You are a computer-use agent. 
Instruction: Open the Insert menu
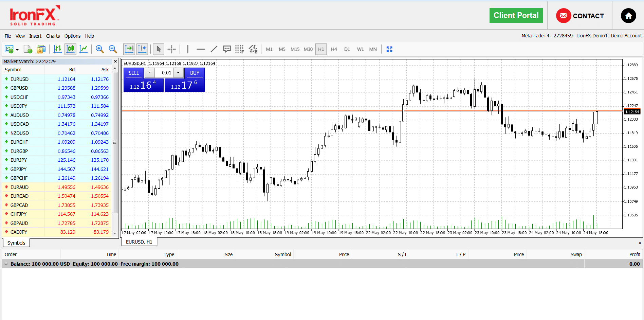(35, 36)
